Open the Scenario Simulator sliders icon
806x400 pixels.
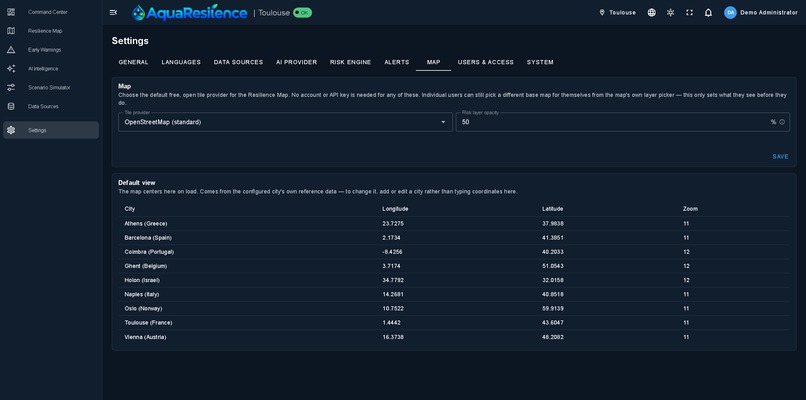[x=11, y=87]
